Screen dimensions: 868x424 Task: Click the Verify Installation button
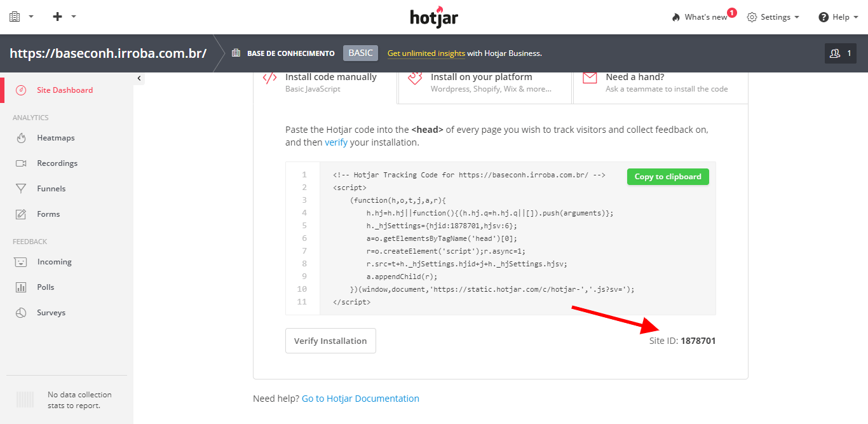tap(330, 341)
